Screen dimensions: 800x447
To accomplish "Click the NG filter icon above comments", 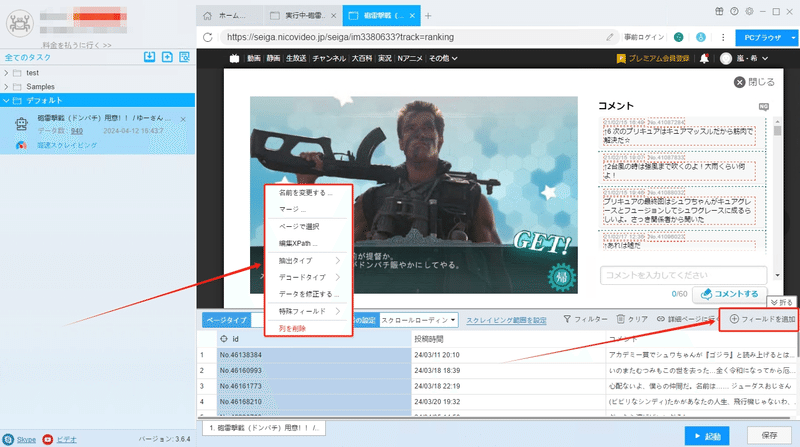I will click(x=764, y=107).
